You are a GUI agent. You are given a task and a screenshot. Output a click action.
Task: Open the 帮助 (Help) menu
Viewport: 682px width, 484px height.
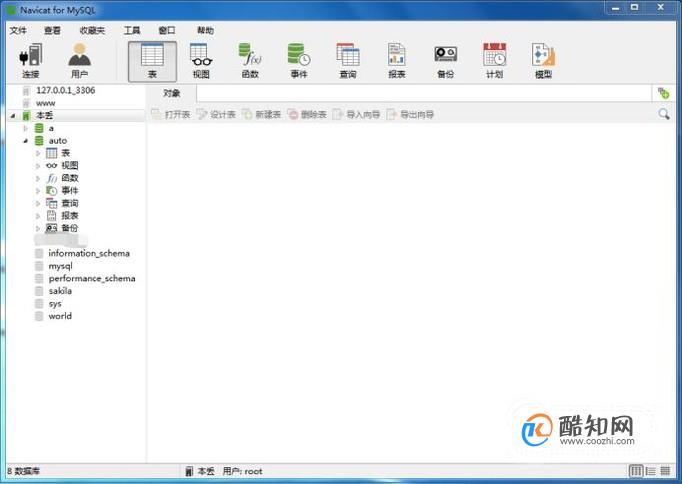[205, 30]
